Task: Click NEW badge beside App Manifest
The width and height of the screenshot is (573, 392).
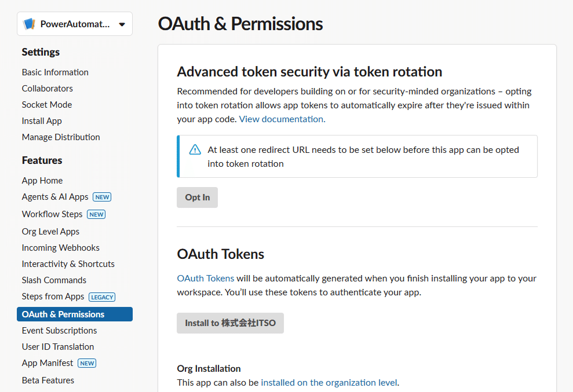Action: (x=87, y=363)
